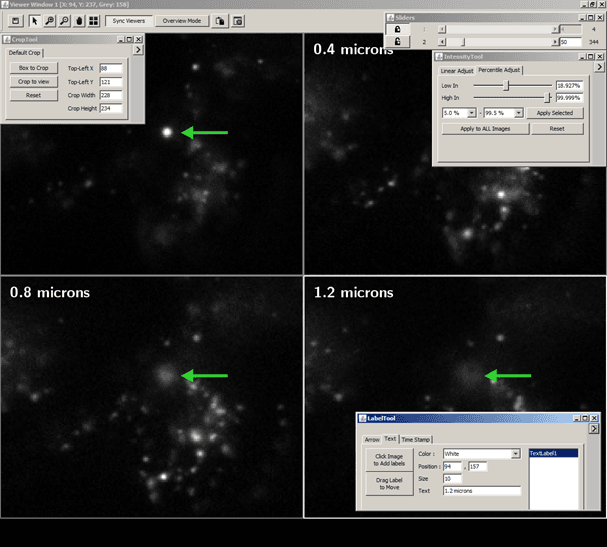Click the save/window icon in viewer toolbar
This screenshot has height=547, width=607.
tap(15, 21)
